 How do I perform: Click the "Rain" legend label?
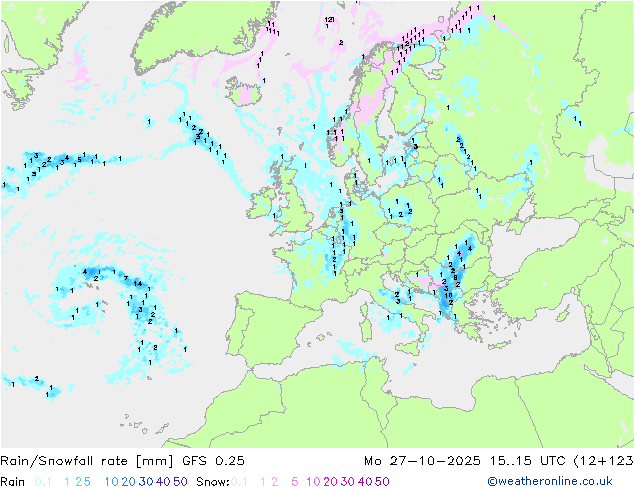point(13,482)
